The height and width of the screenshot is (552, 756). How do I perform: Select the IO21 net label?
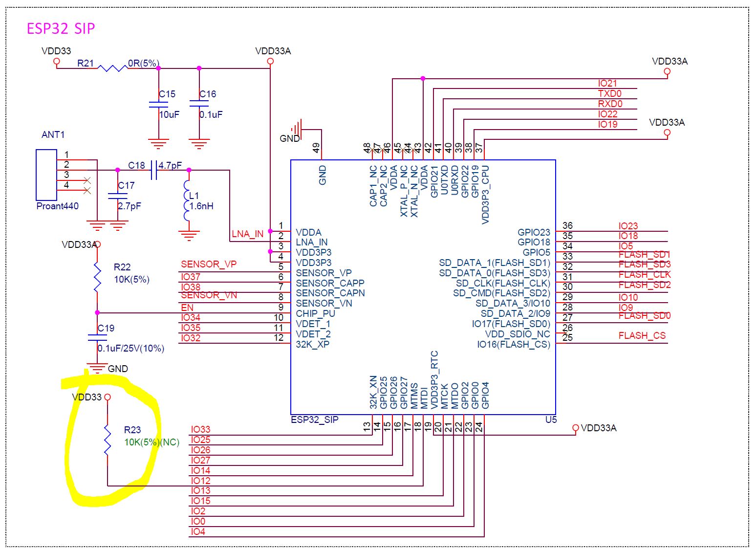607,84
